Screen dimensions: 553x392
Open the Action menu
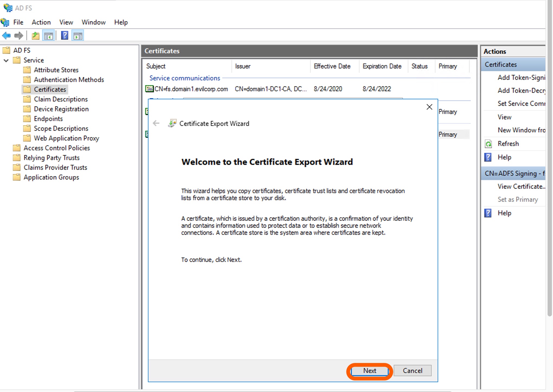(41, 22)
